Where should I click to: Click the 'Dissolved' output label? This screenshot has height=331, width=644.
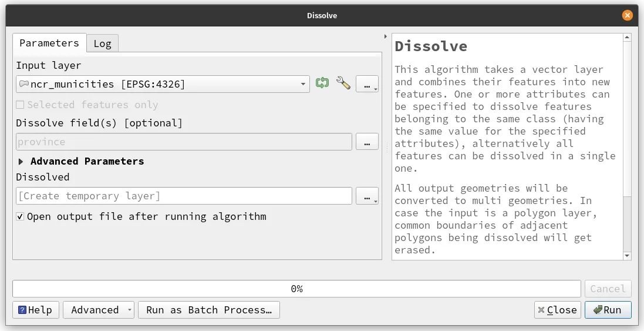pyautogui.click(x=43, y=177)
